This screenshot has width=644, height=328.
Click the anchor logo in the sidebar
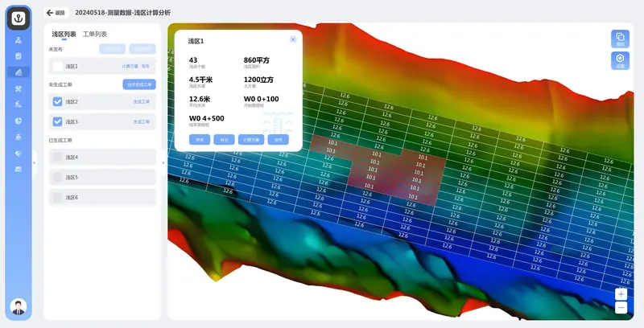19,18
